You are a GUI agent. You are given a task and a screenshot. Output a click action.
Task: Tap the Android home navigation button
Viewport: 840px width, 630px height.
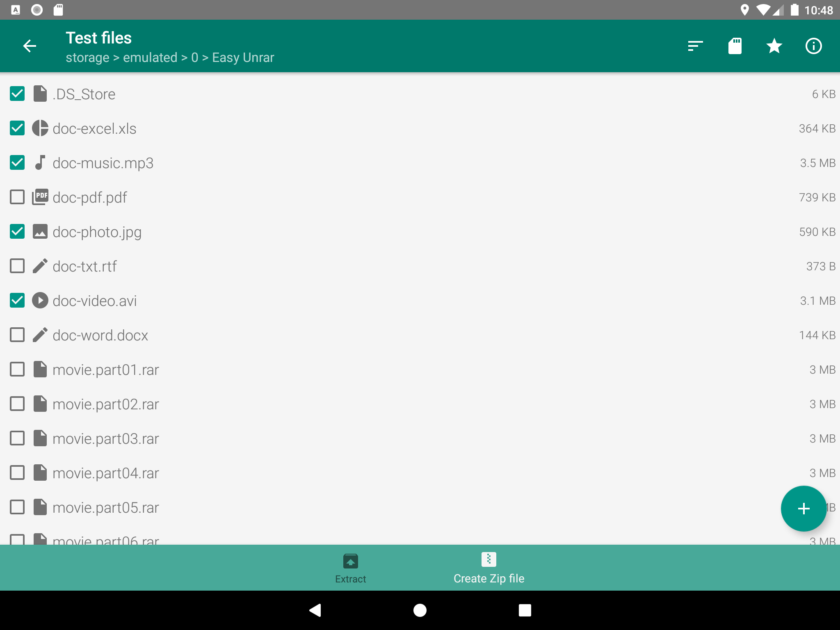click(x=420, y=610)
